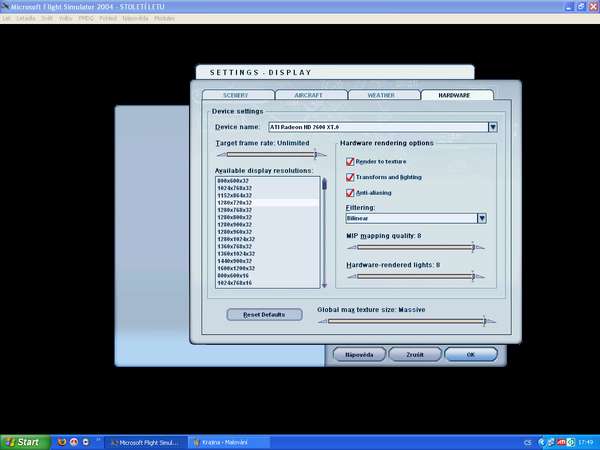Click the third quick launch icon
Image resolution: width=600 pixels, height=450 pixels.
click(86, 442)
